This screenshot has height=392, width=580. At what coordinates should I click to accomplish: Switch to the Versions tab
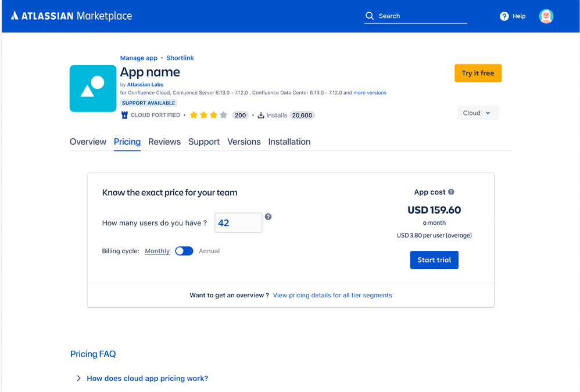click(x=244, y=142)
